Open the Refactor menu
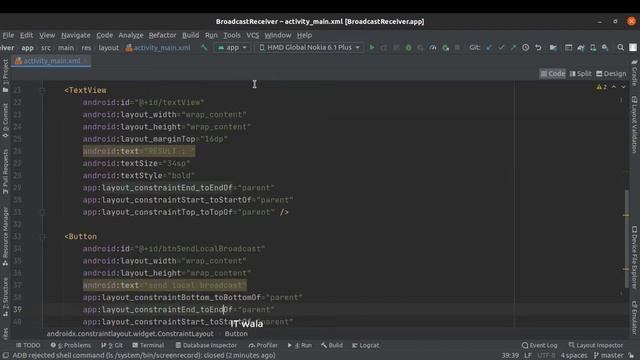Screen dimensions: 640x360 [162, 35]
